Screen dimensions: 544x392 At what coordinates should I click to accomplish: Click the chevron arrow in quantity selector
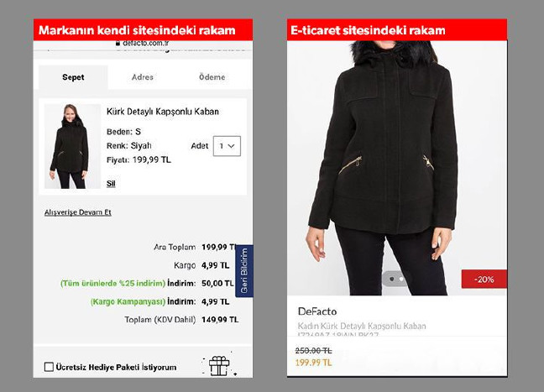point(232,146)
